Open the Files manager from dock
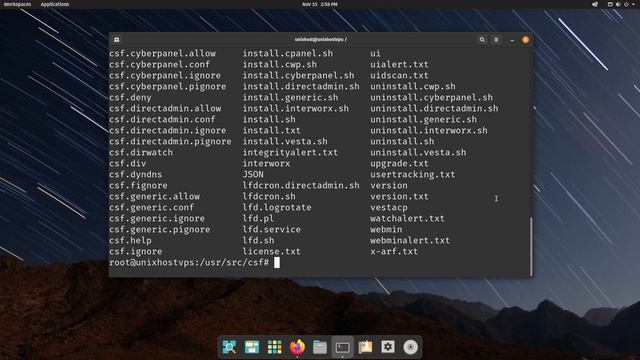 pyautogui.click(x=320, y=347)
